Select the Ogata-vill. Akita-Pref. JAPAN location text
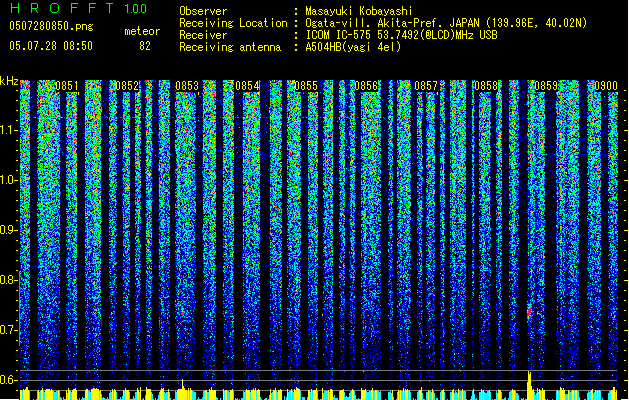The width and height of the screenshot is (629, 400). pos(446,23)
